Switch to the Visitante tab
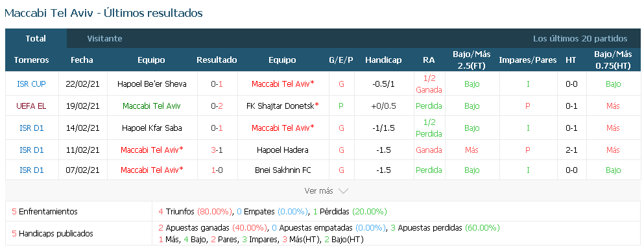This screenshot has height=250, width=644. click(104, 38)
